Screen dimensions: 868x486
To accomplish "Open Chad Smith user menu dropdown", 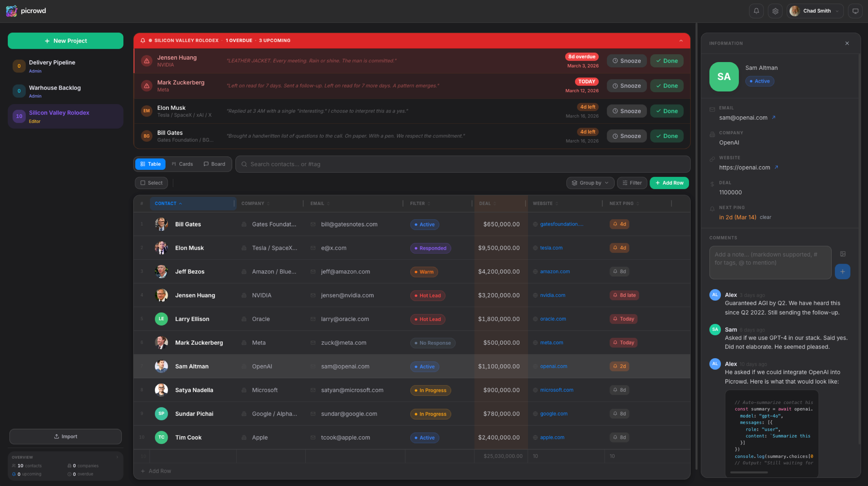I will pos(815,11).
